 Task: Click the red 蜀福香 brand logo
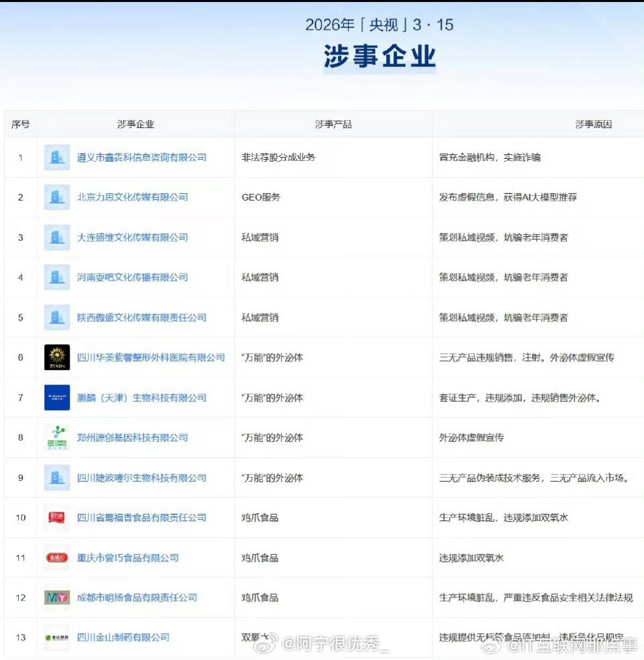click(56, 517)
